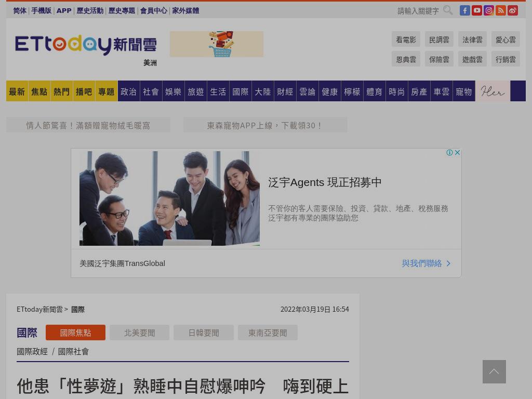Open 歷史專題 link

(x=122, y=11)
